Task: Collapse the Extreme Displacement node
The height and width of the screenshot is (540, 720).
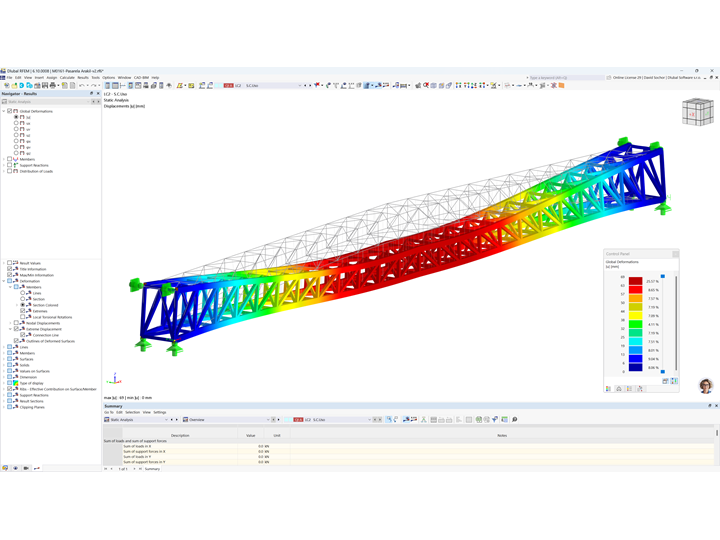Action: (11, 329)
